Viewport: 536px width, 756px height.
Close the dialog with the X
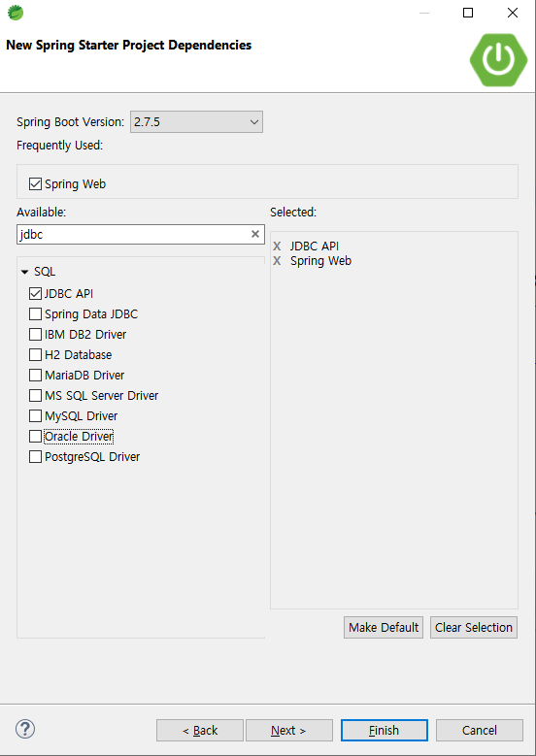click(x=513, y=13)
